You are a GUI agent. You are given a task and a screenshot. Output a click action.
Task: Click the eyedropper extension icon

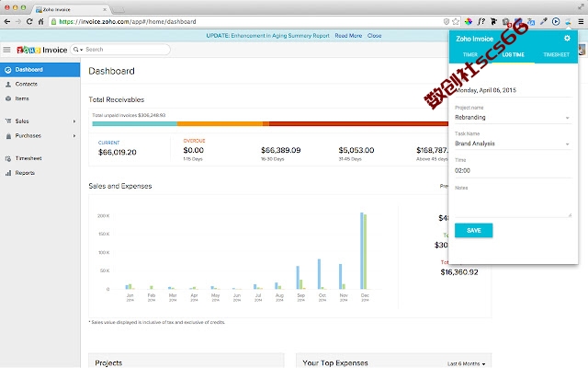pyautogui.click(x=543, y=22)
